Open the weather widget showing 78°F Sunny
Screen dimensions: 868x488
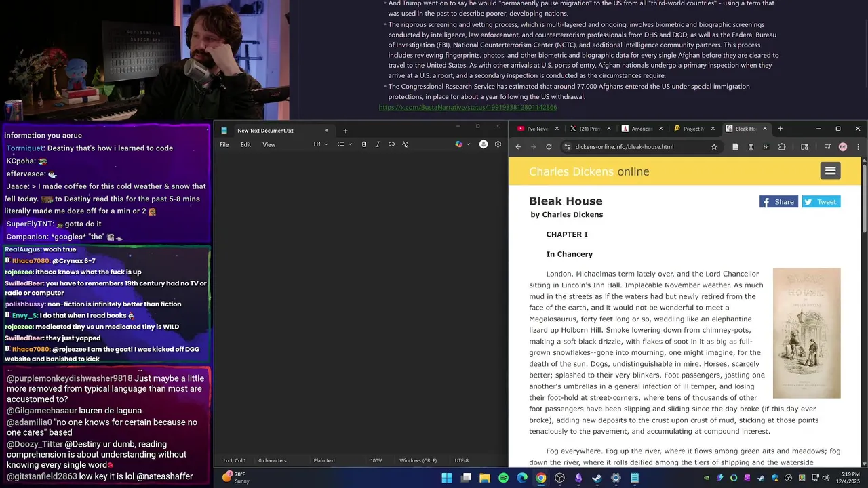[236, 478]
